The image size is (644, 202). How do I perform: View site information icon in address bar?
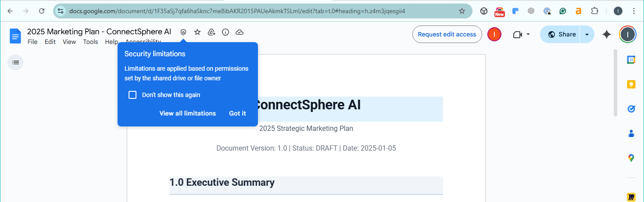click(x=61, y=11)
